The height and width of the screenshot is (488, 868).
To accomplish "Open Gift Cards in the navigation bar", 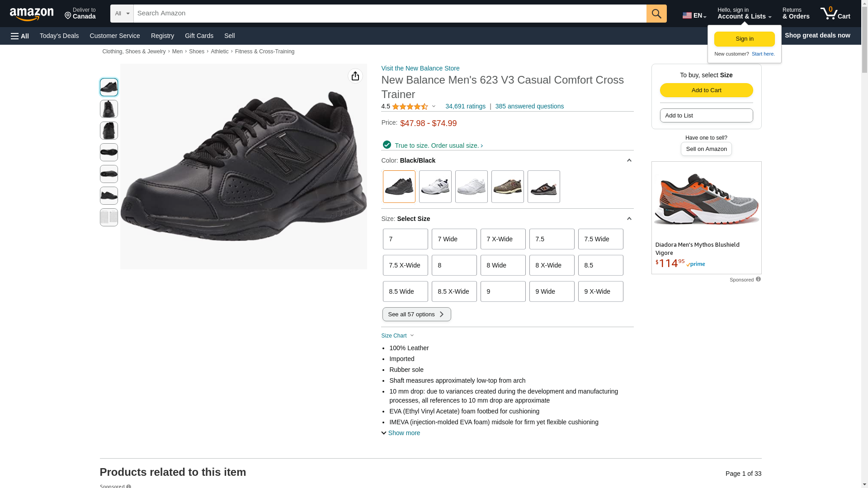I will (x=199, y=36).
